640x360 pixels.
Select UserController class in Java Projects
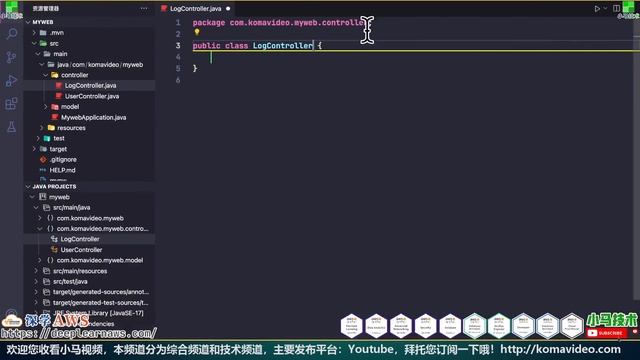click(x=81, y=250)
